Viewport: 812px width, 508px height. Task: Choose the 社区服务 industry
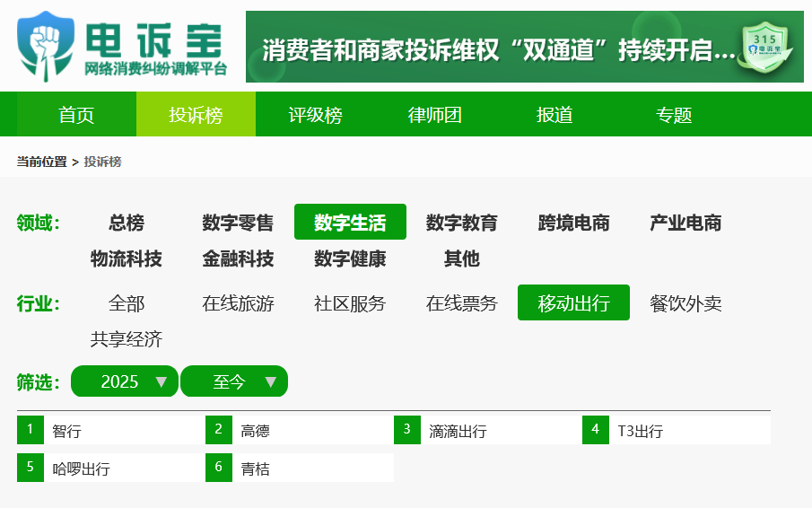pos(350,303)
